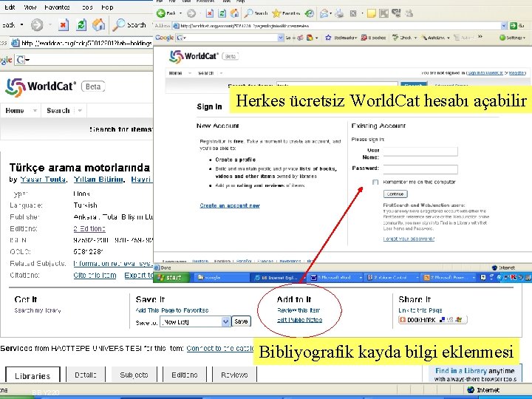Click the Bookmark share button under Share It
Screen dimensions: 532x399
(x=432, y=320)
